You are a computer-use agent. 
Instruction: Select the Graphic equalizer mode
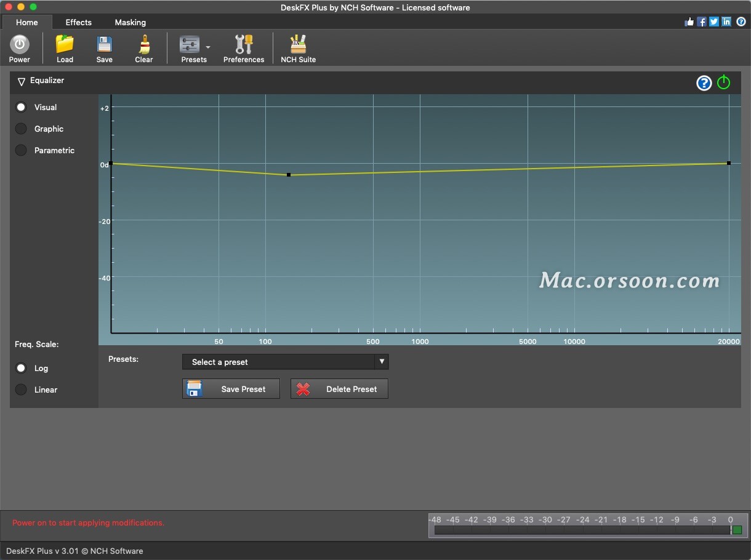[x=21, y=129]
